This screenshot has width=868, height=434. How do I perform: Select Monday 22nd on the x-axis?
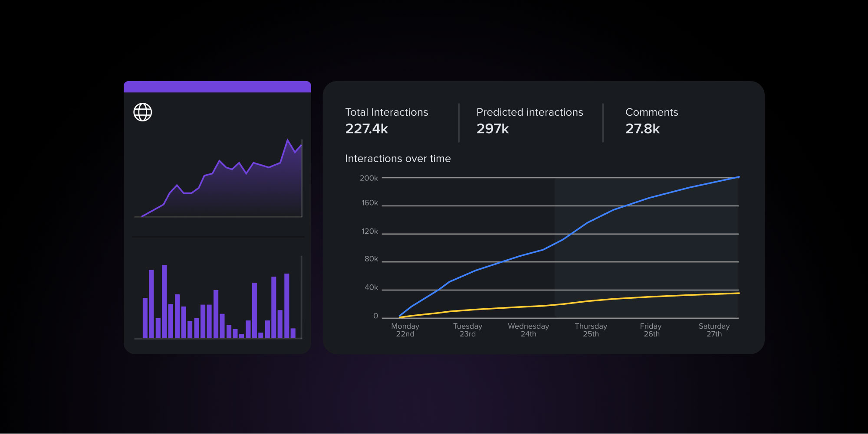[x=405, y=330]
